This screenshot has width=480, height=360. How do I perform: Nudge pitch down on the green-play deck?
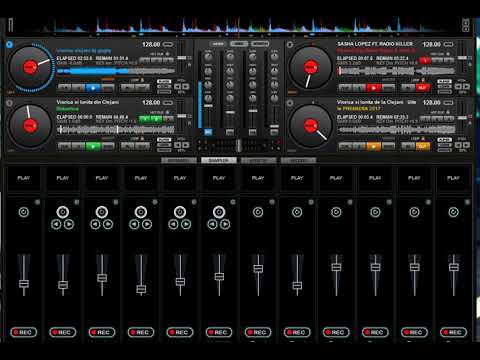point(178,145)
